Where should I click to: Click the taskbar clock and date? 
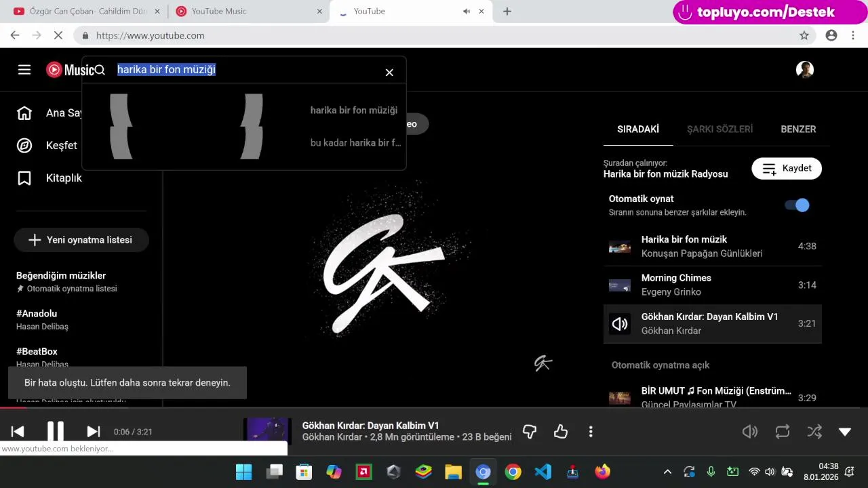point(821,472)
